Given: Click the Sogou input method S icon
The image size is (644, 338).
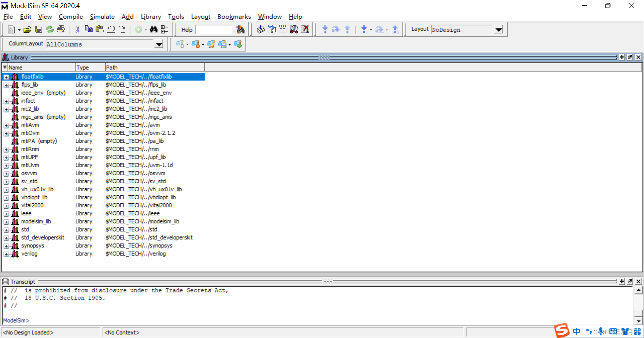Looking at the screenshot, I should [x=562, y=331].
